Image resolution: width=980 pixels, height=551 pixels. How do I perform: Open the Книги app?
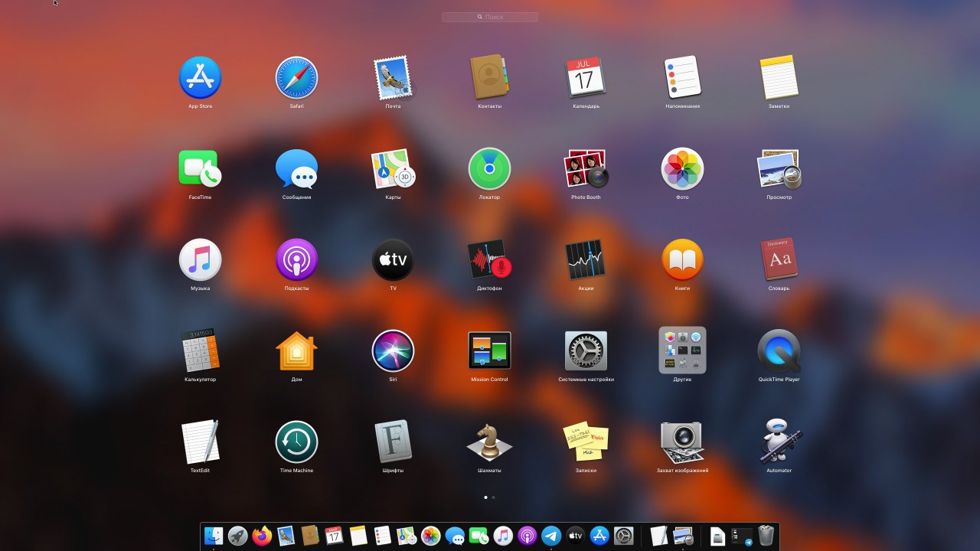click(x=682, y=260)
